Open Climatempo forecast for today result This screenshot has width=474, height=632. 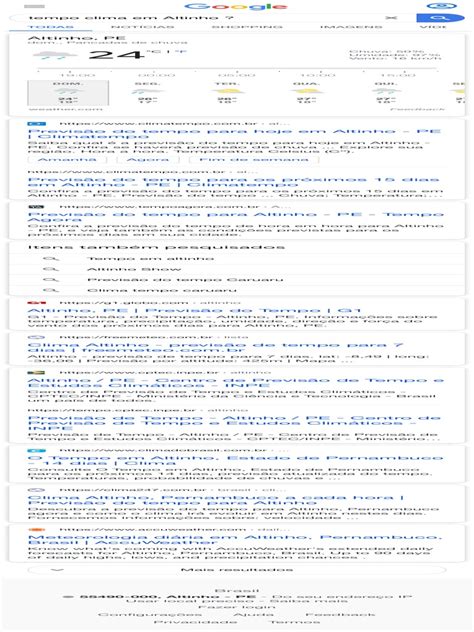234,134
